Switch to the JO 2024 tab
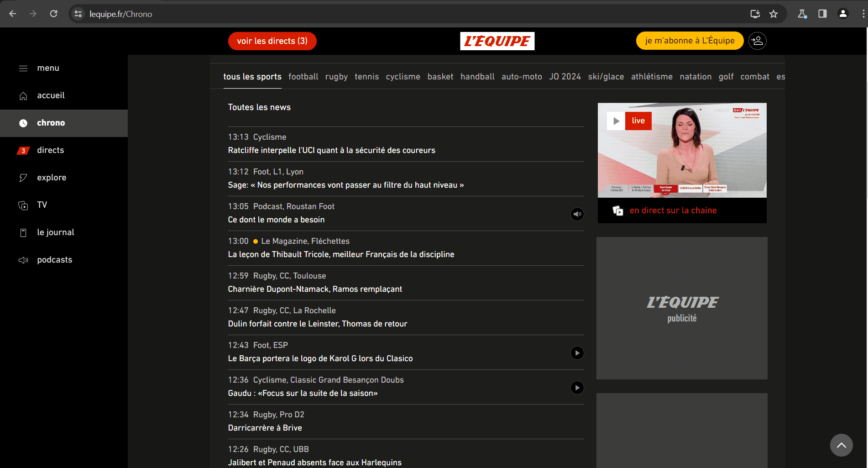The image size is (868, 468). (x=565, y=77)
